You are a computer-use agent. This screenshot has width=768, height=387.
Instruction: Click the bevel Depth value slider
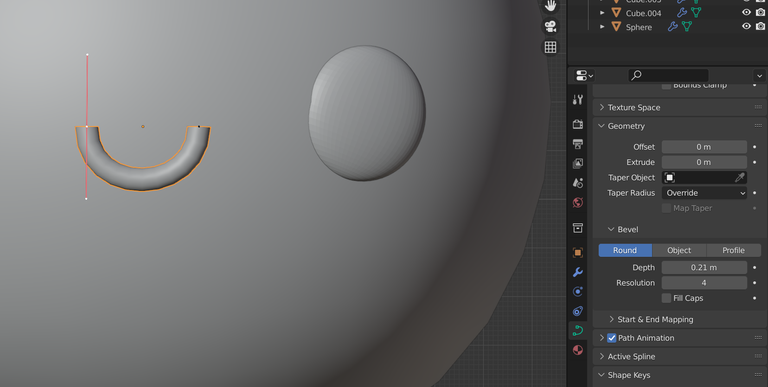pyautogui.click(x=704, y=267)
